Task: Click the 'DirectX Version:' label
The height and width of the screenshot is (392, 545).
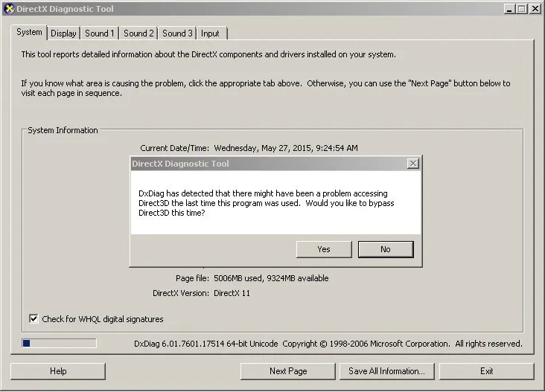Action: click(181, 293)
